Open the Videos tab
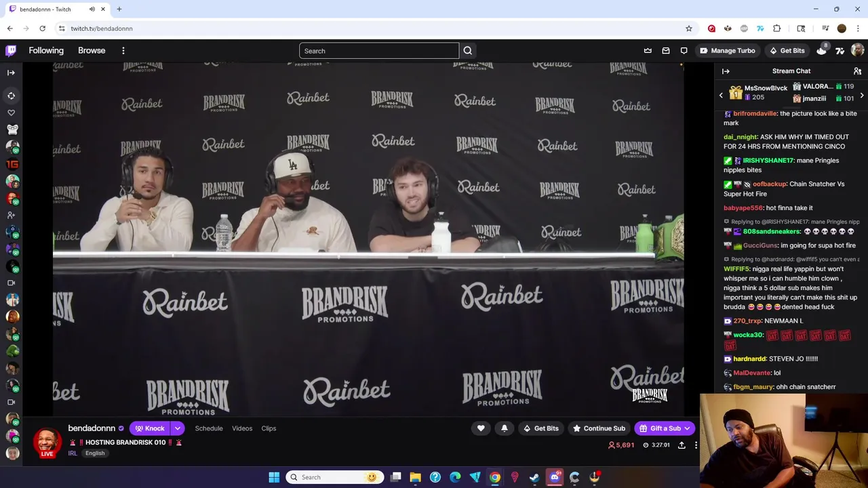868x488 pixels. coord(242,428)
